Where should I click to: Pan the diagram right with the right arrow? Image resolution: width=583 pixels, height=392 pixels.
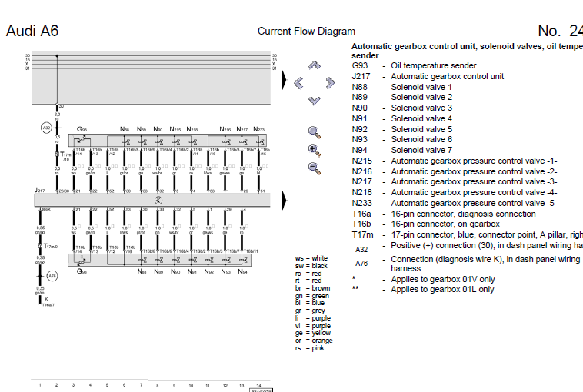[330, 82]
